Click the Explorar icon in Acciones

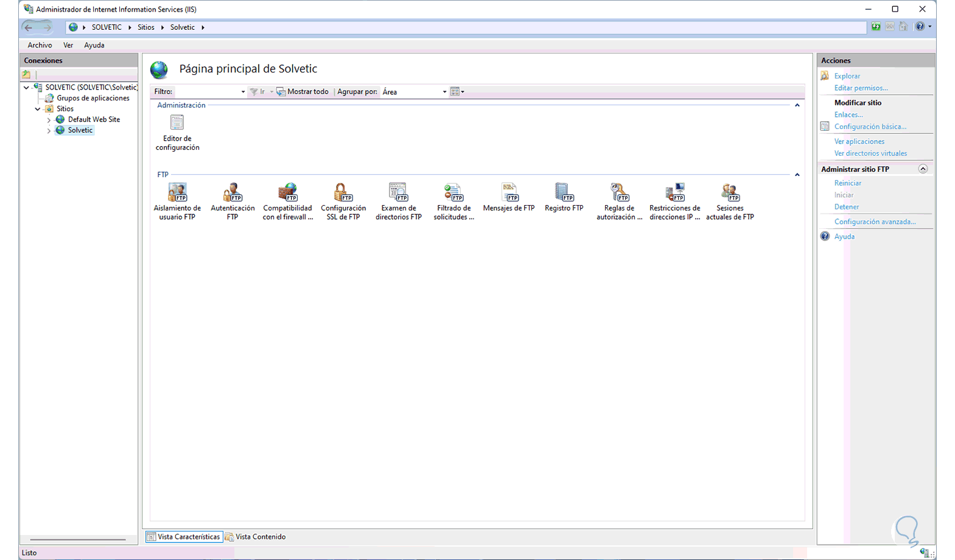pyautogui.click(x=825, y=76)
